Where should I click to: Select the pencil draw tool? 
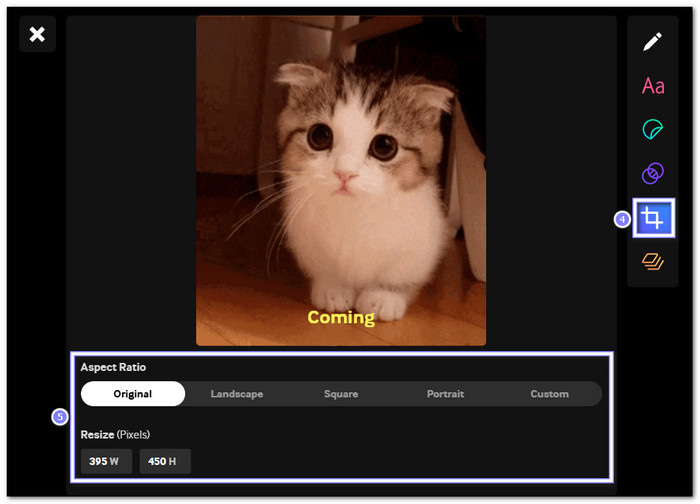pos(652,42)
